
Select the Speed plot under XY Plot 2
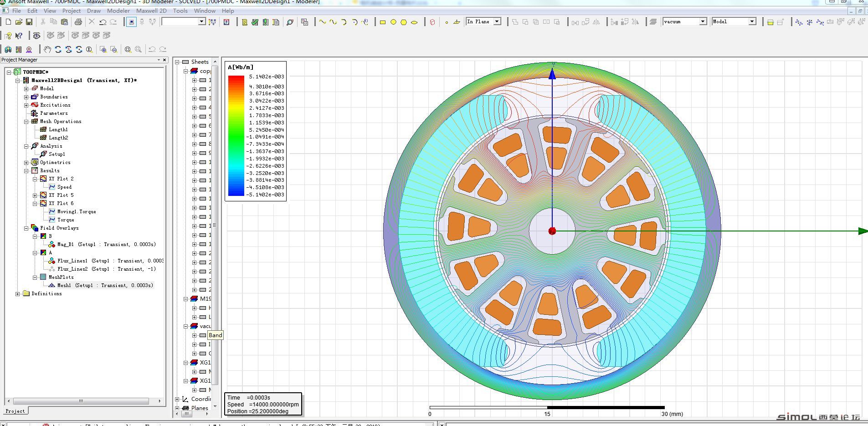[x=64, y=187]
